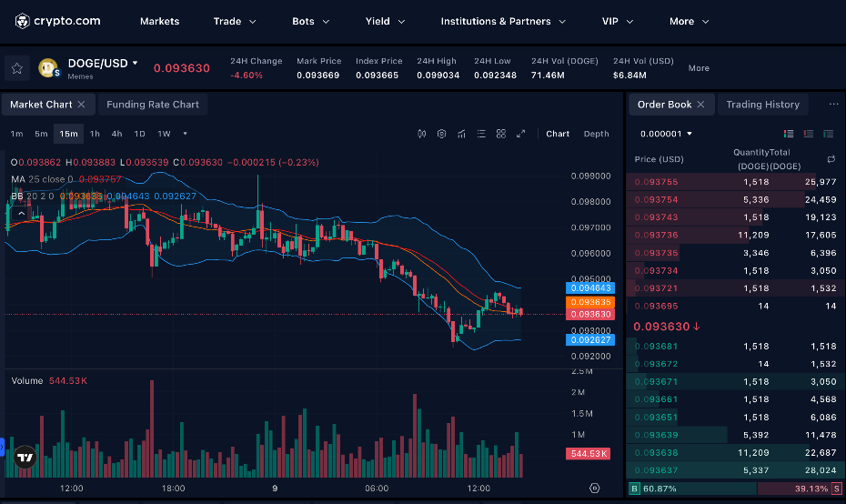Expand the Bots menu
This screenshot has width=846, height=504.
[x=311, y=21]
